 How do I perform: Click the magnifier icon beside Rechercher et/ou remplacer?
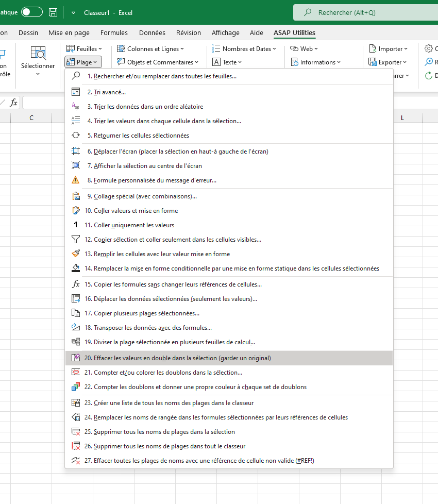point(76,76)
